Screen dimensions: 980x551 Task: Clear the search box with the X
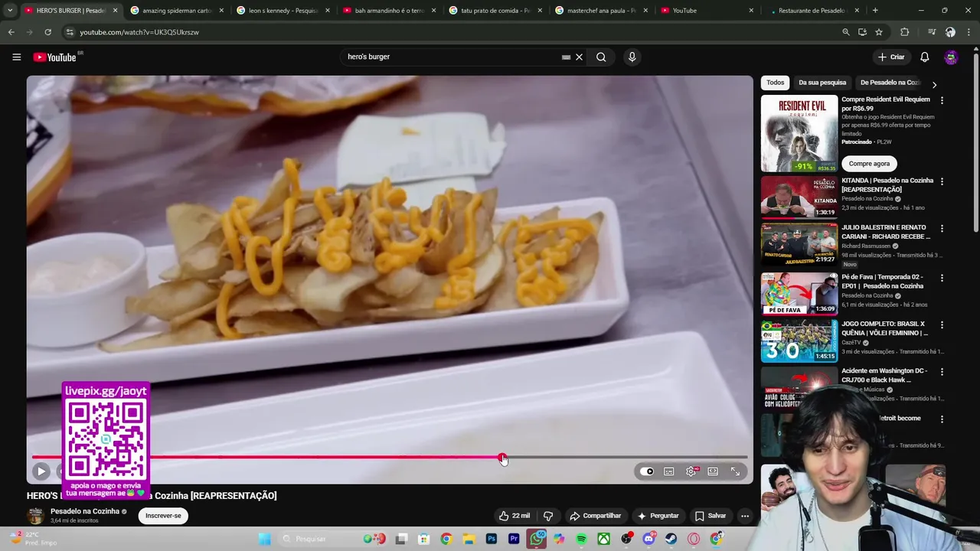coord(579,57)
